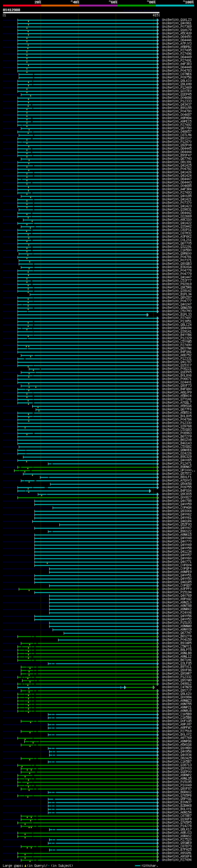Click hit label UniRef100_B9GSZ2
The height and width of the screenshot is (868, 197).
(x=177, y=531)
